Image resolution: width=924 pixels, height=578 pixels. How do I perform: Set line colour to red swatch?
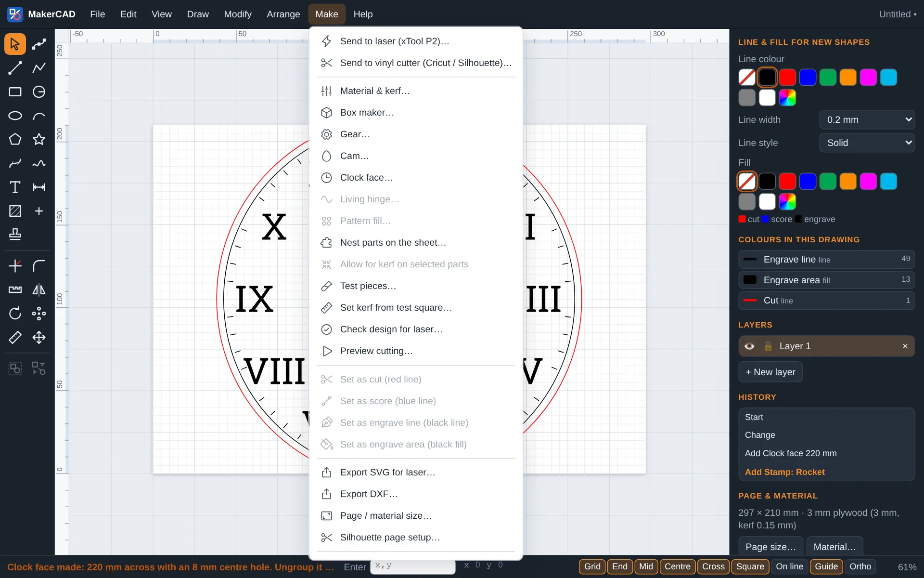pyautogui.click(x=787, y=78)
